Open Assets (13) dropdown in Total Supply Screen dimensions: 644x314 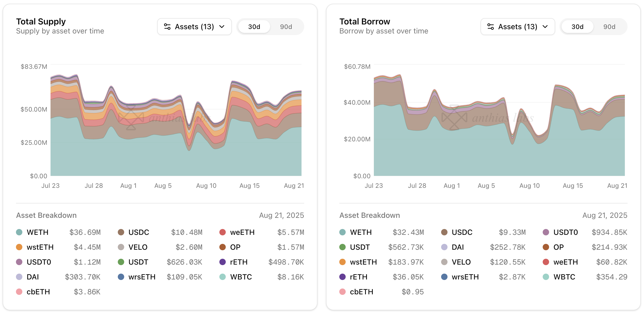pyautogui.click(x=194, y=27)
